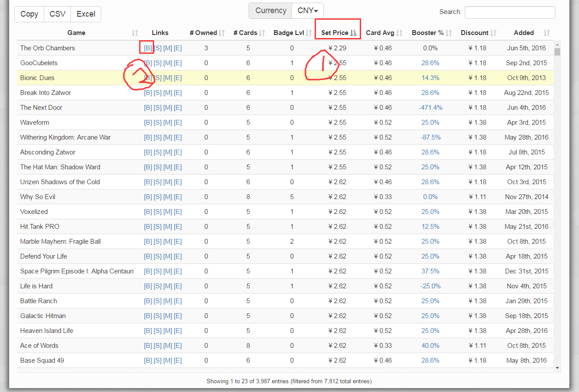Select the Bionic Dues row title
579x392 pixels.
pyautogui.click(x=37, y=78)
